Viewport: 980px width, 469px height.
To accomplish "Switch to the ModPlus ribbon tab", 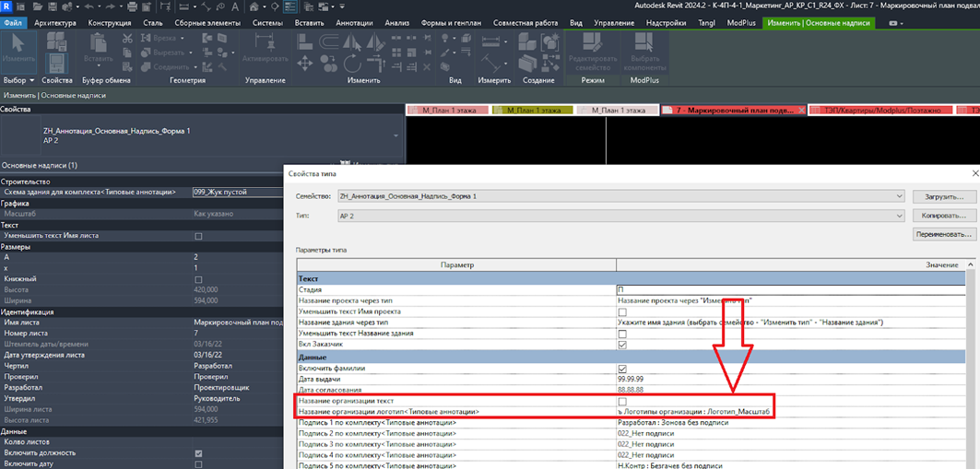I will tap(742, 22).
